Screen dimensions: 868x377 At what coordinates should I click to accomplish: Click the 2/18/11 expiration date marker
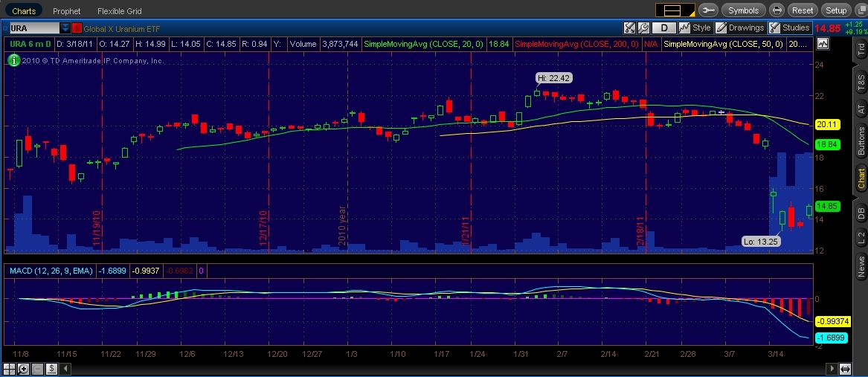tap(641, 231)
